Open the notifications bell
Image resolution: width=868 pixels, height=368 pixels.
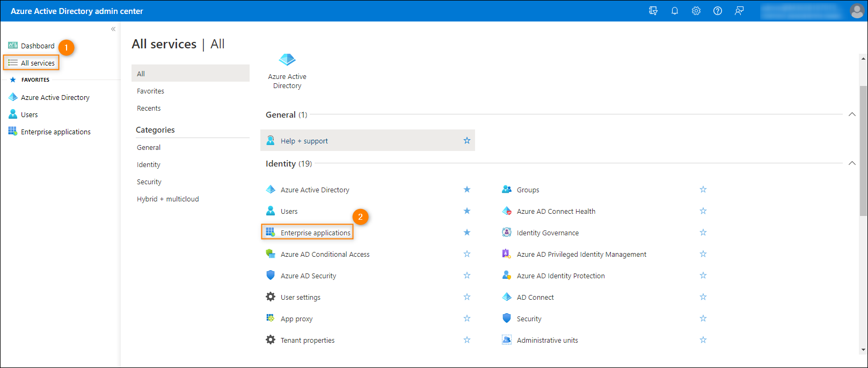pos(675,11)
